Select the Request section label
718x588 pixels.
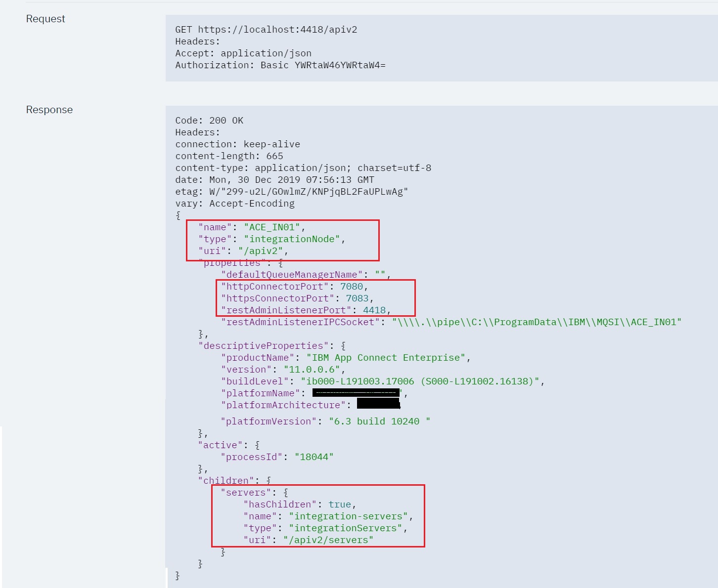pos(45,19)
